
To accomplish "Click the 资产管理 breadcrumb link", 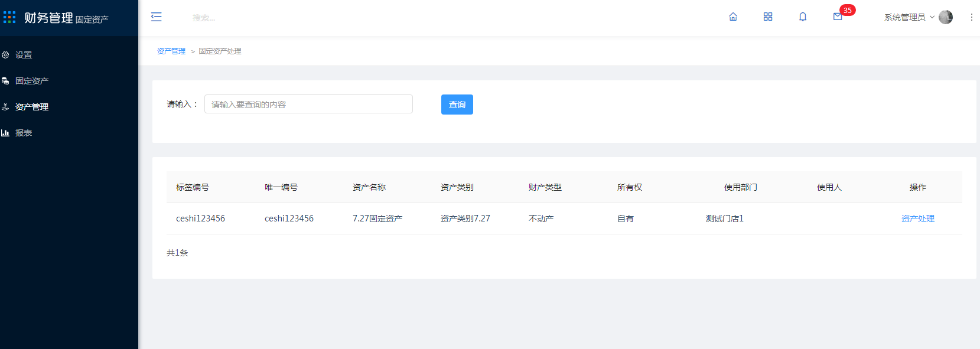I will 171,51.
